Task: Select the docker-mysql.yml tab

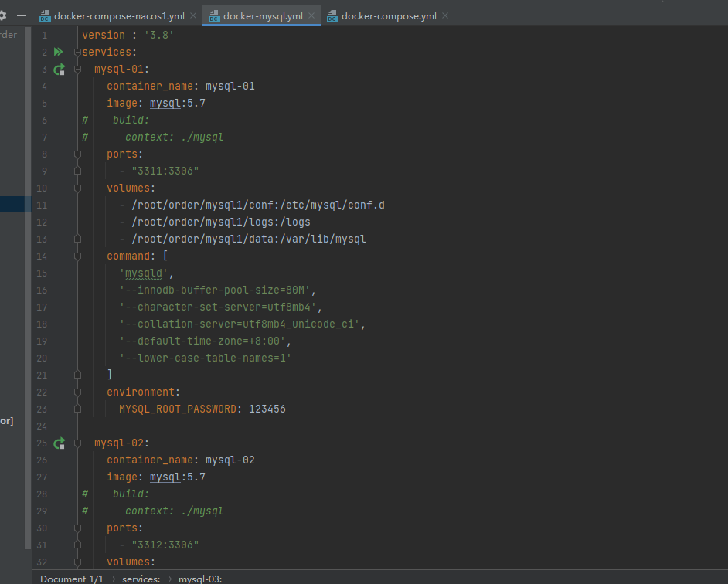Action: point(263,16)
